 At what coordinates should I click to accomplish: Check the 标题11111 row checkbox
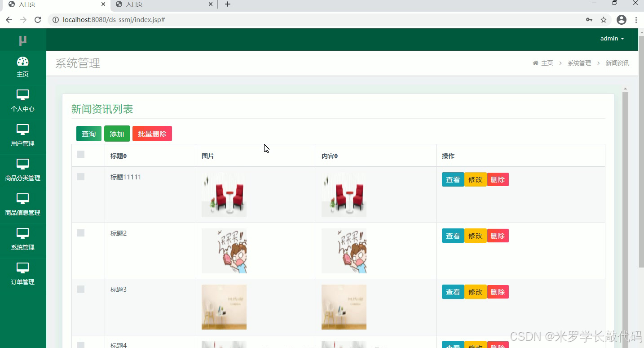pyautogui.click(x=81, y=177)
